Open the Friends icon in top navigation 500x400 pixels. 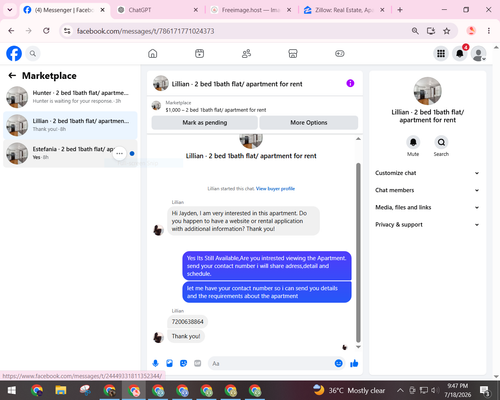246,53
